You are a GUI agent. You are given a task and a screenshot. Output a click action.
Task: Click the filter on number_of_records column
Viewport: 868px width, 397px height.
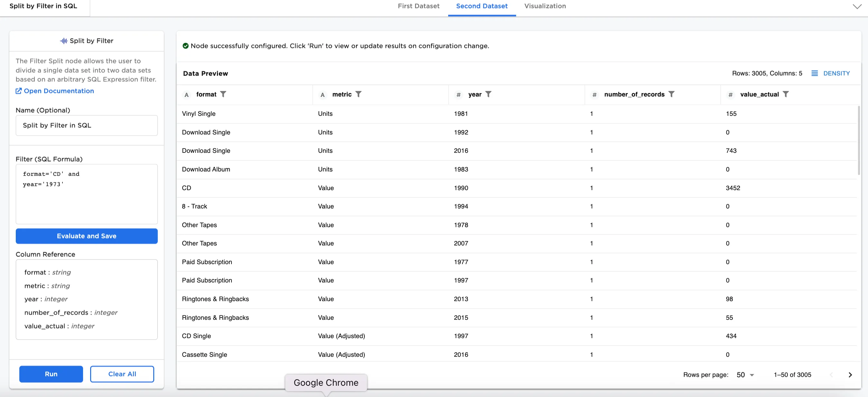tap(672, 94)
